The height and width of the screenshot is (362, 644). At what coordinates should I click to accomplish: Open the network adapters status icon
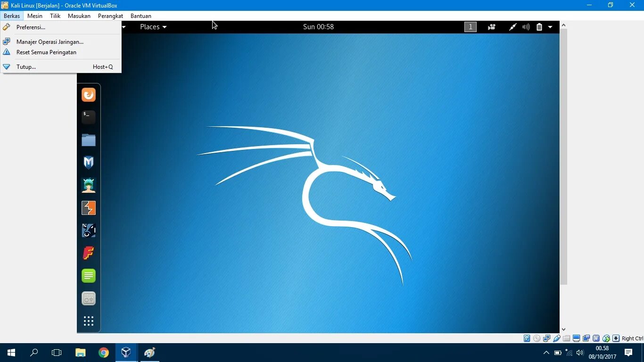coord(547,338)
